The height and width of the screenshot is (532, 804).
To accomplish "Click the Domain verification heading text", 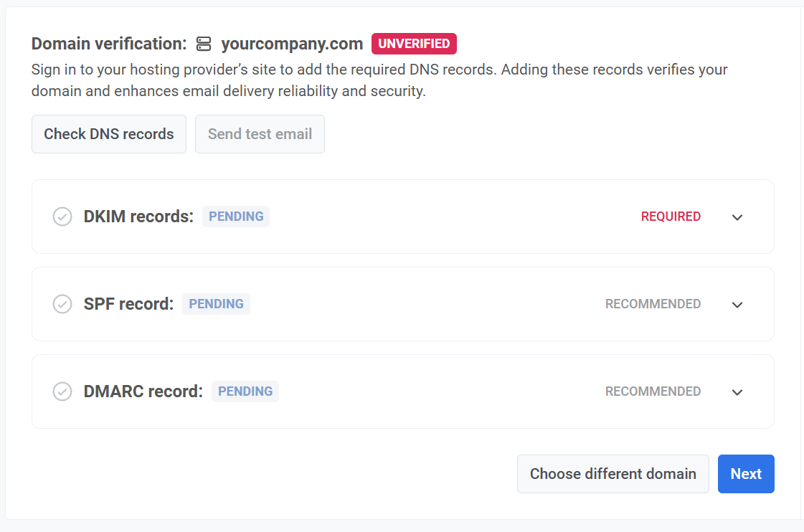I will [x=109, y=44].
